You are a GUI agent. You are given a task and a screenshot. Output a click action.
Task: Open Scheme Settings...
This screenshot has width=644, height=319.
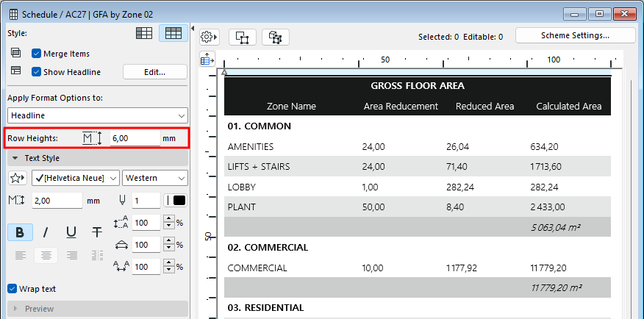575,35
